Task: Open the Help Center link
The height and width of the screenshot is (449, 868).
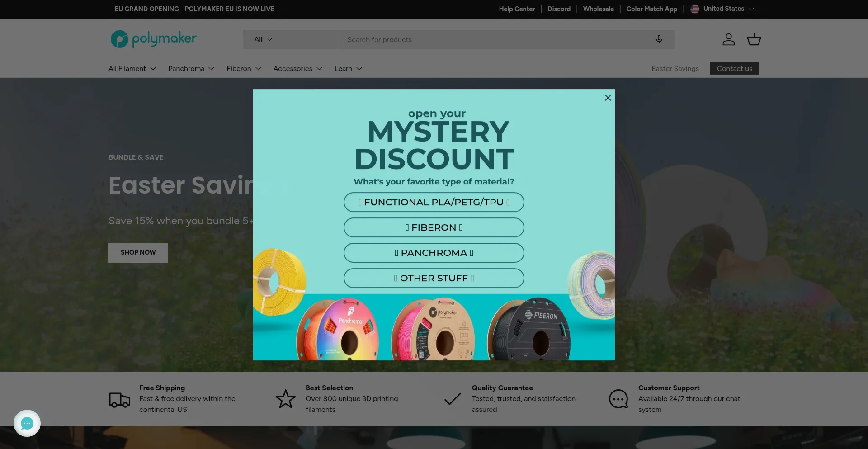Action: [x=517, y=9]
